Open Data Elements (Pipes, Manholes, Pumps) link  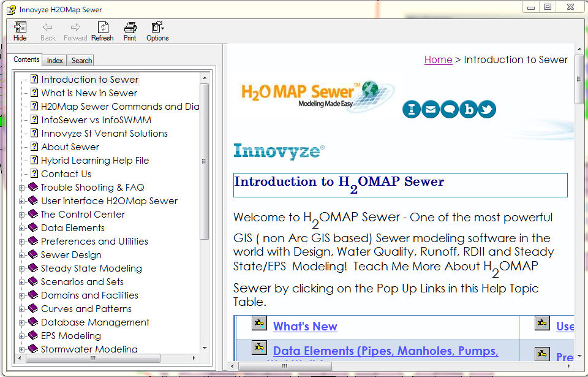pos(385,351)
